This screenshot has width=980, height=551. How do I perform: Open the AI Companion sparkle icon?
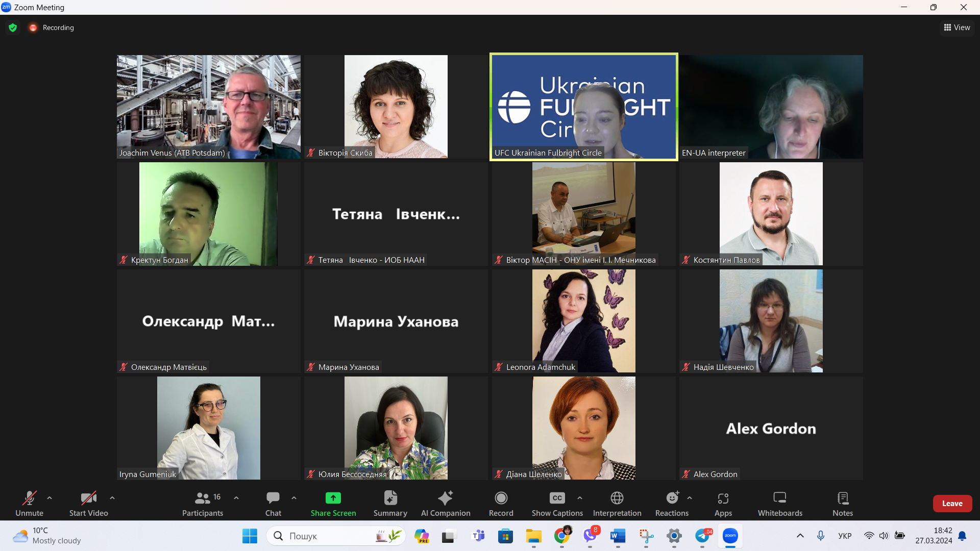click(445, 498)
